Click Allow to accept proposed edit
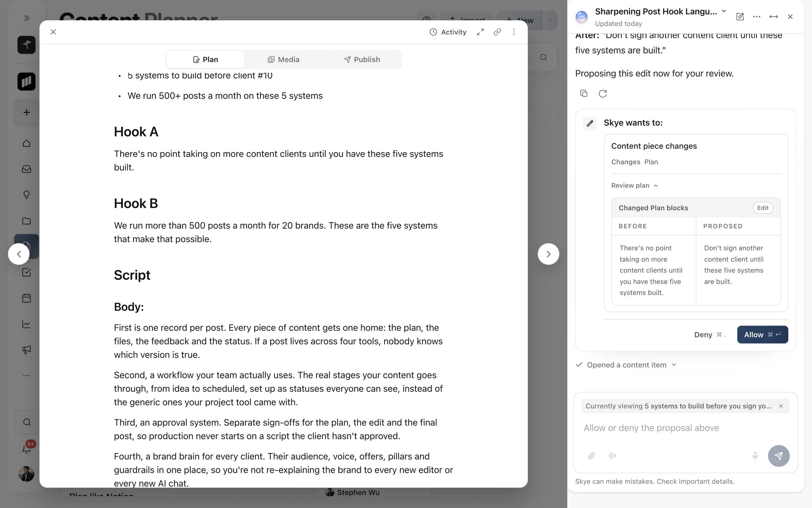The height and width of the screenshot is (508, 812). click(x=763, y=335)
